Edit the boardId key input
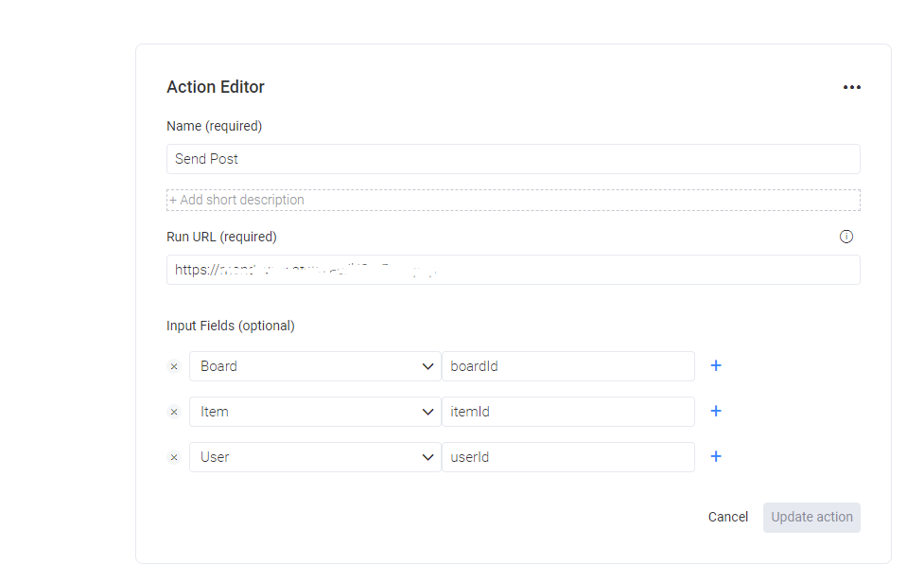Screen dimensions: 924x583 (x=567, y=366)
